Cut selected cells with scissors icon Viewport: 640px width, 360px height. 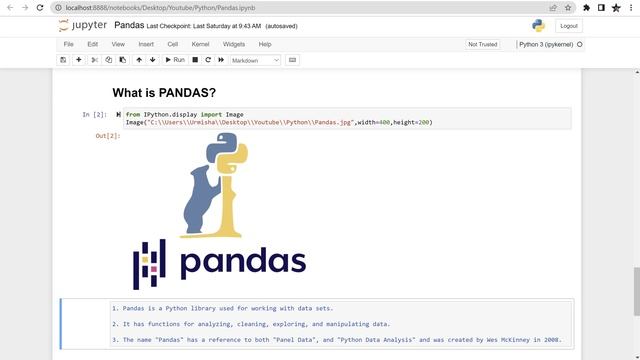click(x=94, y=60)
